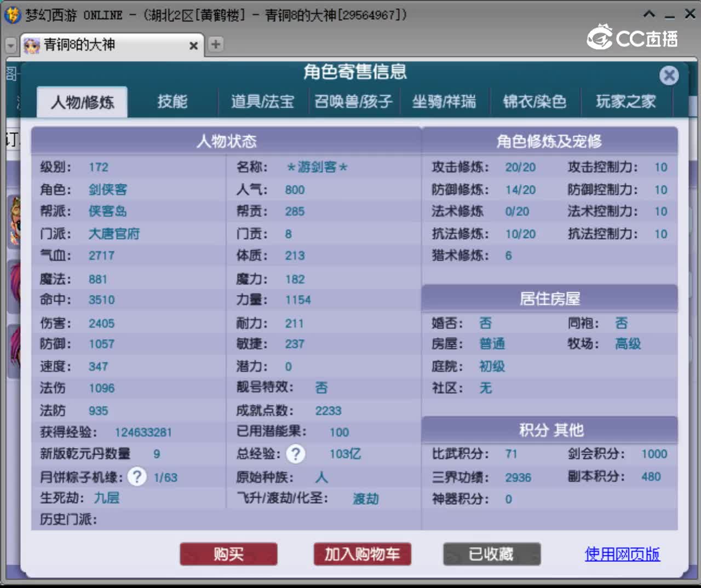This screenshot has width=701, height=588.
Task: Switch to 技能 tab
Action: coord(173,101)
